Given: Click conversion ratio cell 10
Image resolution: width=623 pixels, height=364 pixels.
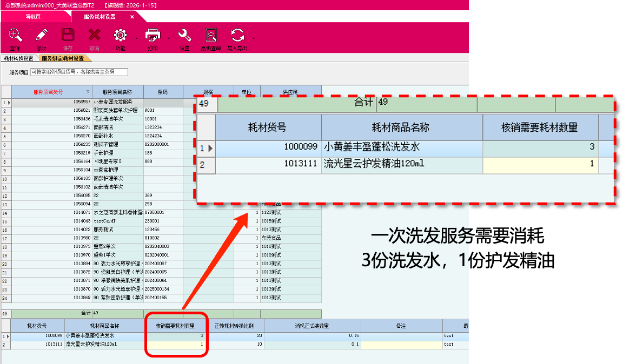Looking at the screenshot, I should click(235, 344).
